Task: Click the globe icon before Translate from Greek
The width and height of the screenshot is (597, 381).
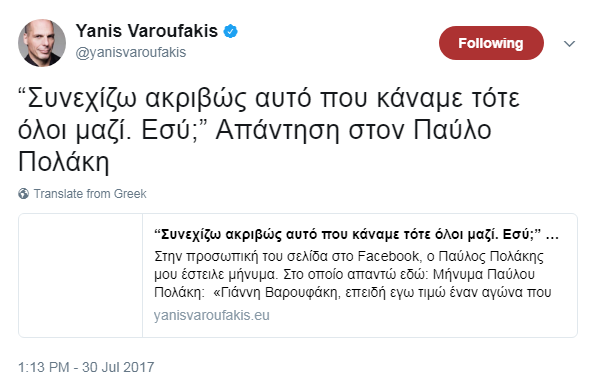Action: pos(24,194)
